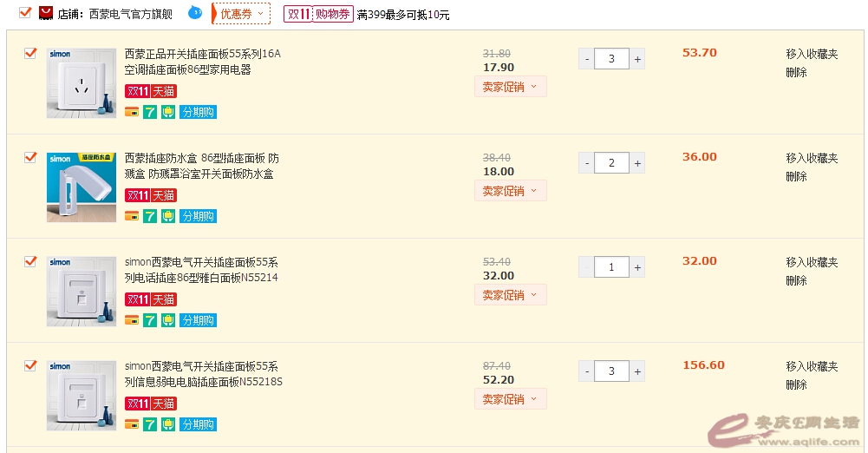Click the blue Wangwang chat icon
868x453 pixels.
click(195, 13)
